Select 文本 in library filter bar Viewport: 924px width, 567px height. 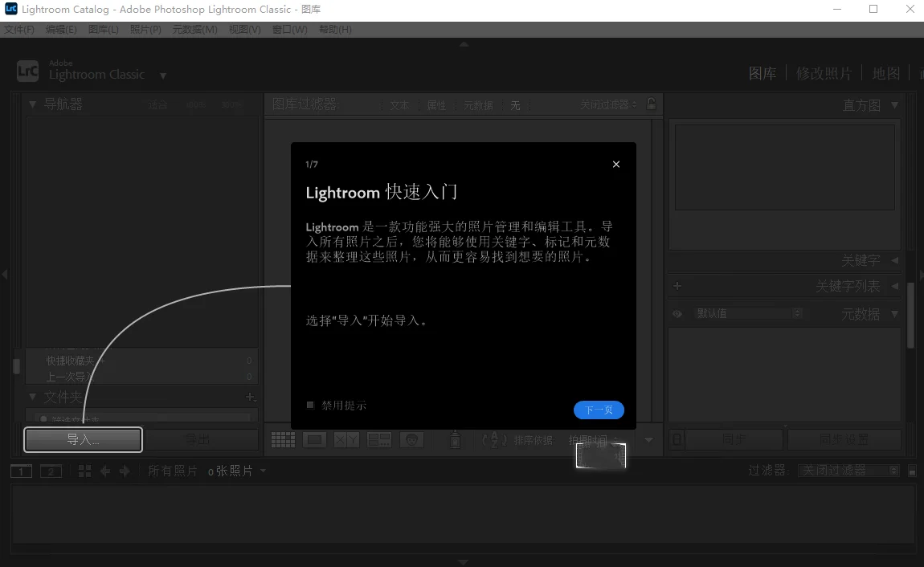tap(399, 105)
